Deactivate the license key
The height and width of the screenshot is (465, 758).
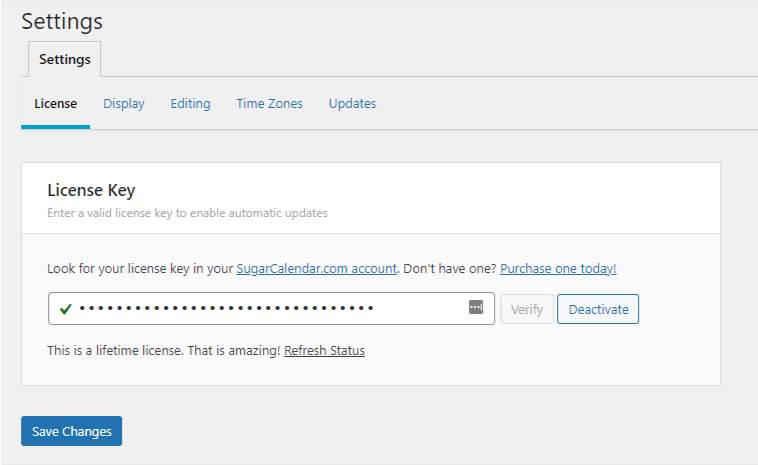point(598,309)
